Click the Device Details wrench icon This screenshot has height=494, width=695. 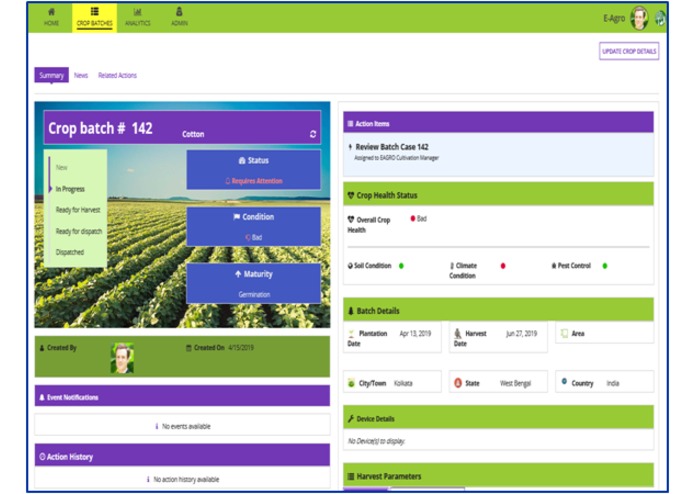(x=351, y=418)
